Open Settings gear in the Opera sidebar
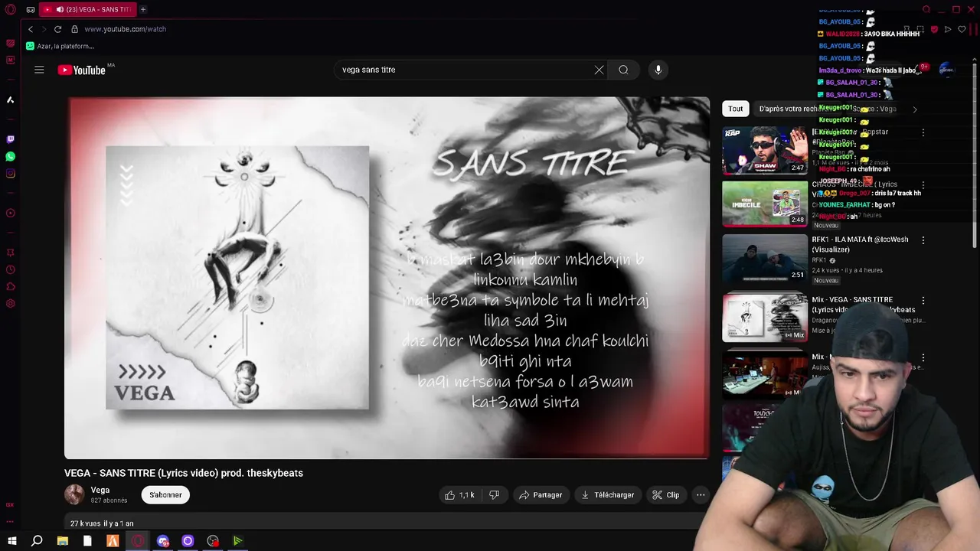This screenshot has width=980, height=551. (x=11, y=304)
